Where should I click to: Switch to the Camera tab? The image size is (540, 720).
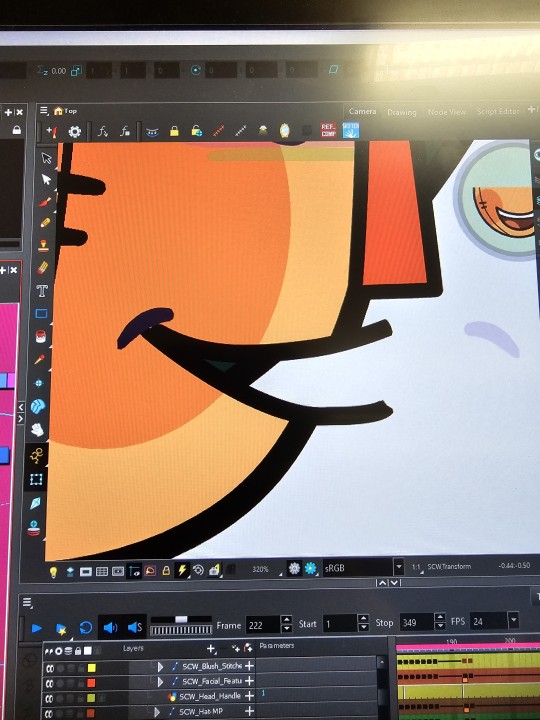(x=362, y=111)
